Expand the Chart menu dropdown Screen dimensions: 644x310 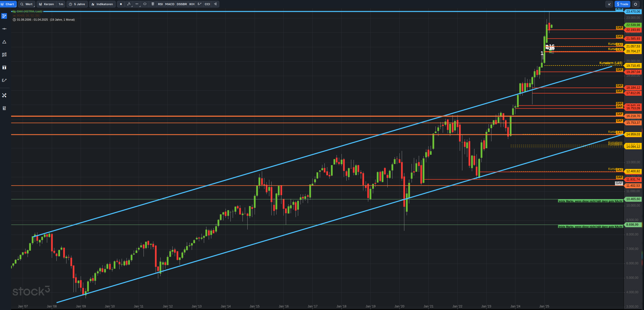(8, 4)
